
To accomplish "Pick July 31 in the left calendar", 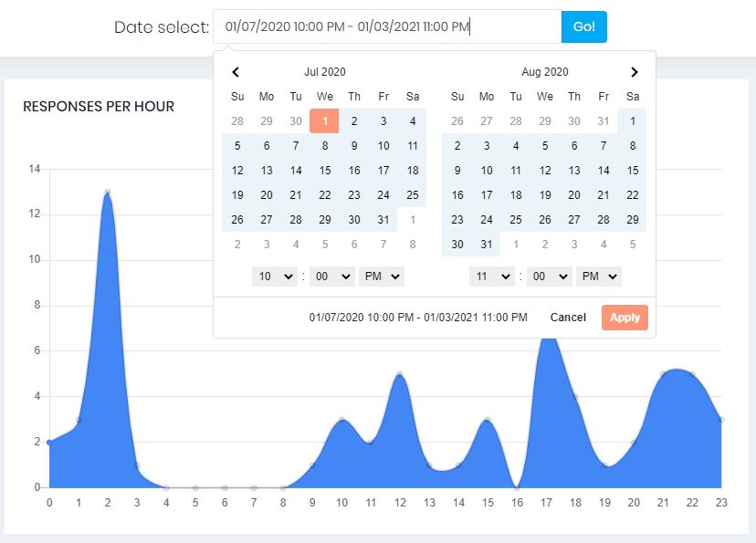I will pyautogui.click(x=383, y=220).
